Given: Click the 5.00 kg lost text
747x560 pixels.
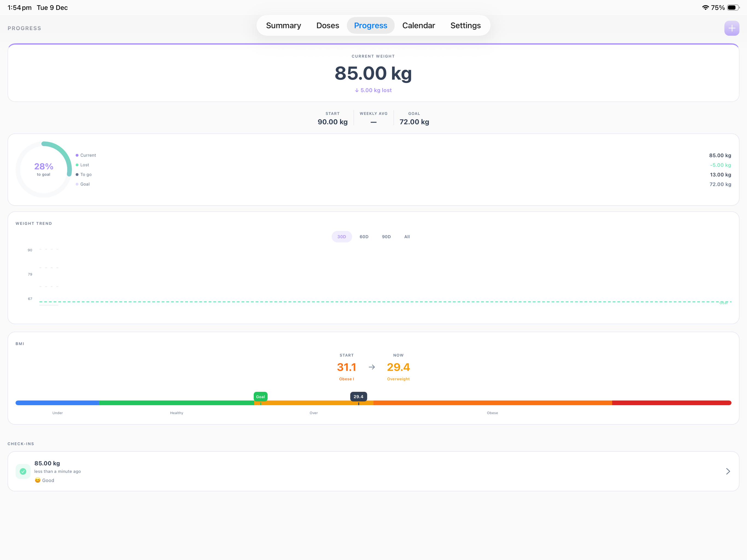Looking at the screenshot, I should pyautogui.click(x=376, y=90).
